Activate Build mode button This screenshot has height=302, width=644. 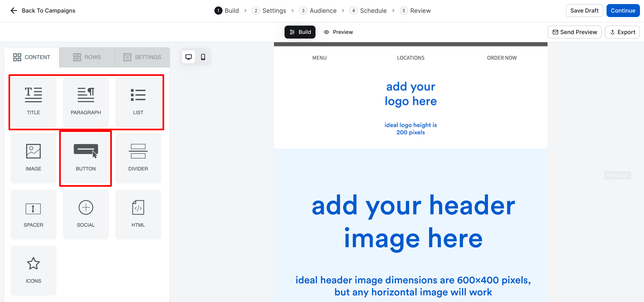click(x=300, y=32)
